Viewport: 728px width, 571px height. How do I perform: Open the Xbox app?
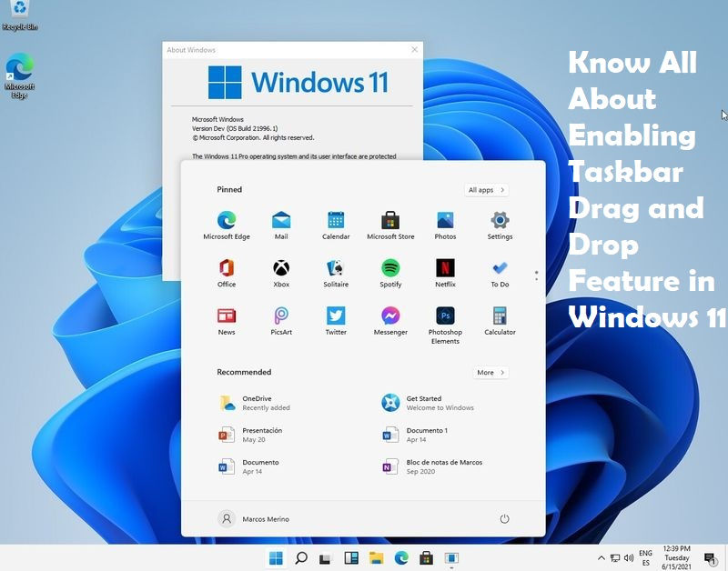pyautogui.click(x=281, y=273)
